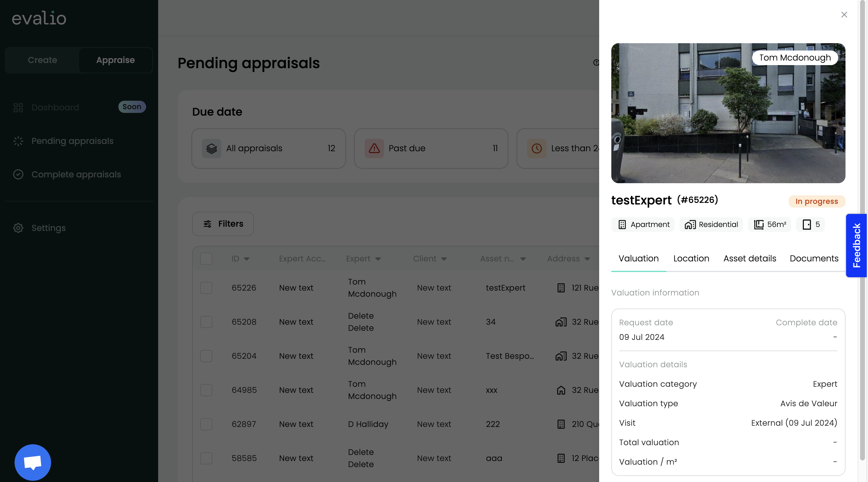Switch to the Asset details tab
The width and height of the screenshot is (868, 482).
(750, 259)
